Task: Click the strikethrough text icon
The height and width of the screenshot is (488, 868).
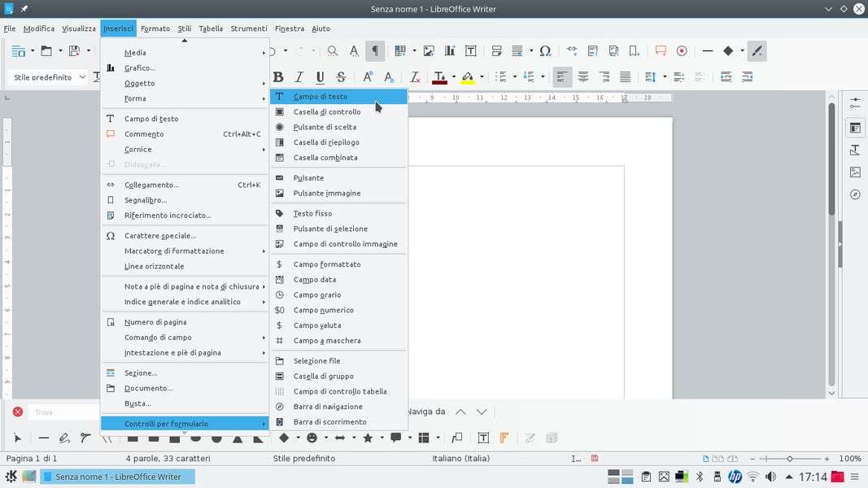Action: coord(341,77)
